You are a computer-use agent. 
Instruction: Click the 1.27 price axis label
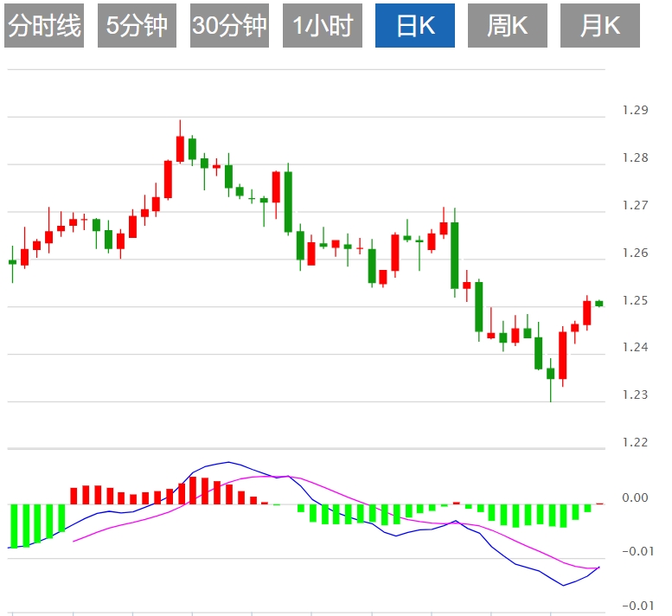point(635,206)
